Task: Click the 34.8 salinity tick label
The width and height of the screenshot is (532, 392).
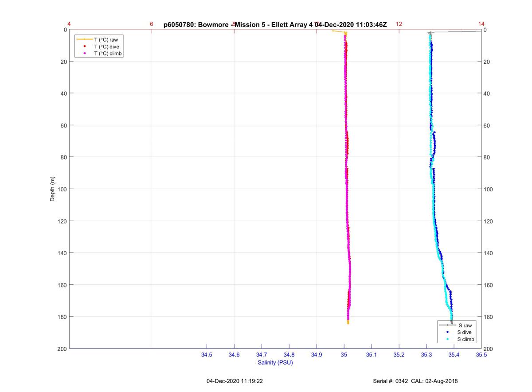Action: [289, 355]
